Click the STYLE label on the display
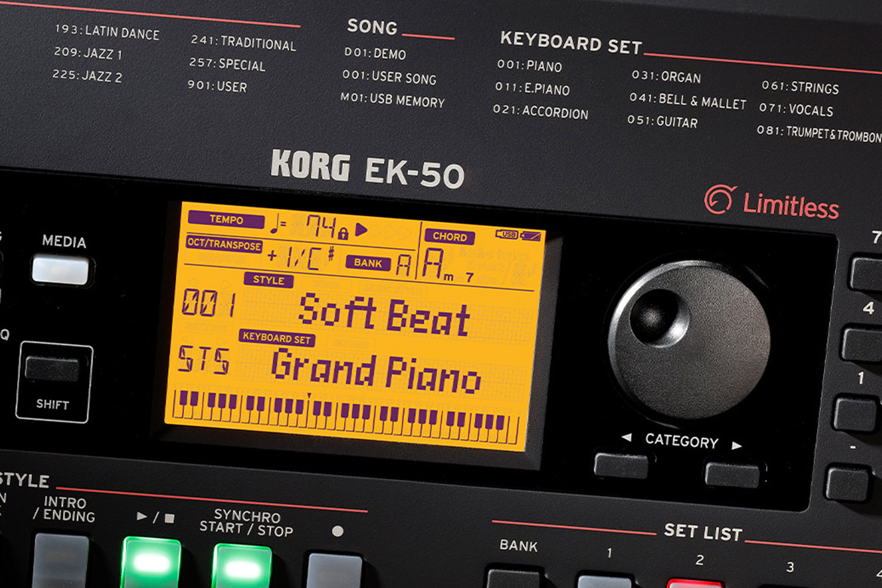Image resolution: width=882 pixels, height=588 pixels. coord(269,280)
